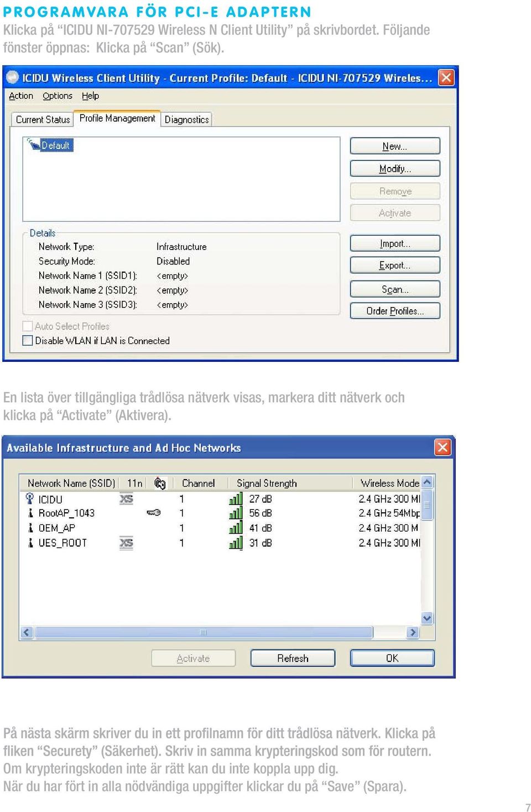This screenshot has height=812, width=531.
Task: Click the New... button
Action: [x=395, y=146]
